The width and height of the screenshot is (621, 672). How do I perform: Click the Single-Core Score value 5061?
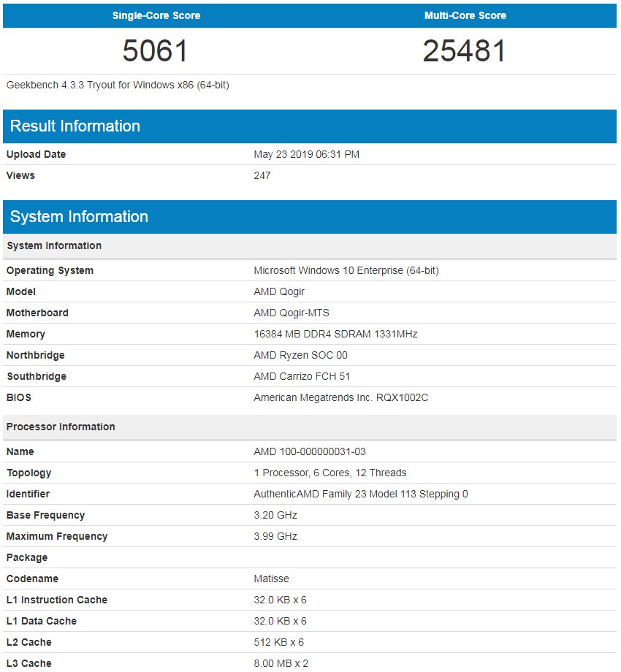point(155,50)
